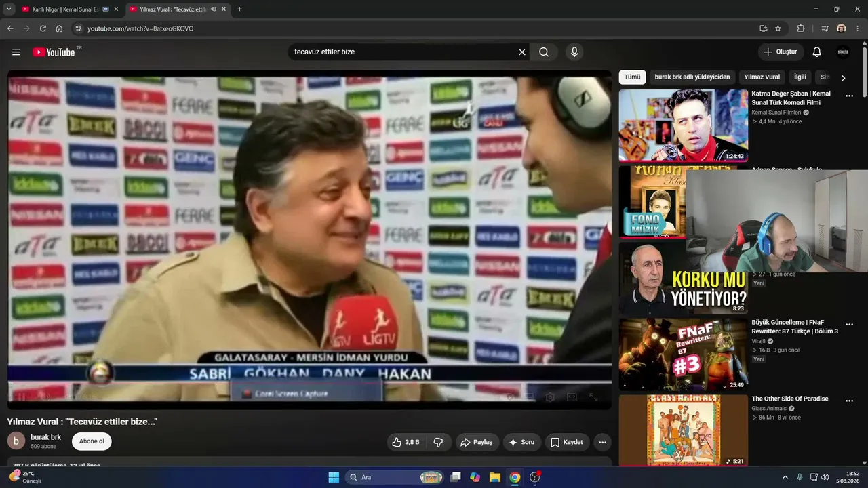
Task: Open the burak brk channel avatar
Action: point(16,441)
